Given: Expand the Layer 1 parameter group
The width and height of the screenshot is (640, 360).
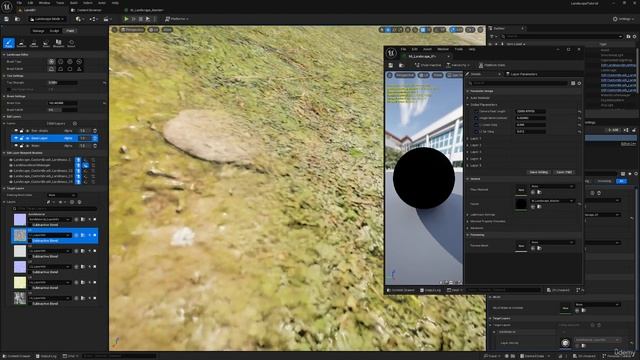Looking at the screenshot, I should (x=468, y=139).
